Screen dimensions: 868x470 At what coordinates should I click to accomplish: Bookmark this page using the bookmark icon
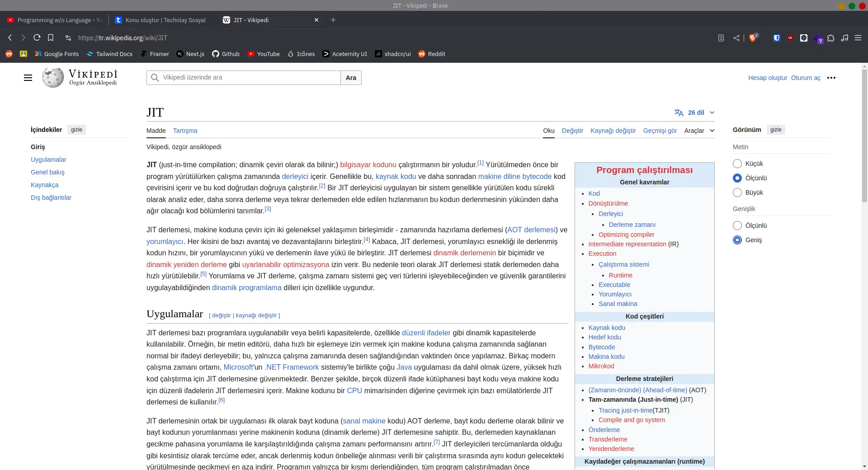(x=51, y=38)
